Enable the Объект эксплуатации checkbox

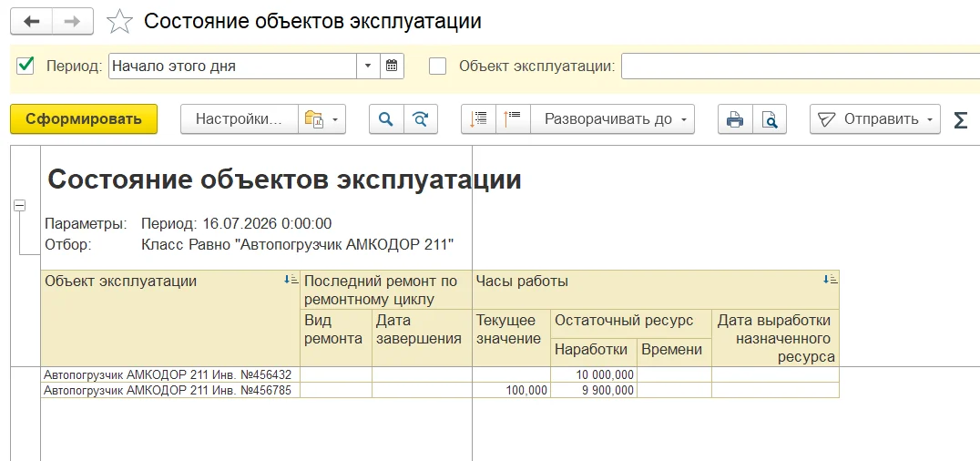[x=437, y=66]
